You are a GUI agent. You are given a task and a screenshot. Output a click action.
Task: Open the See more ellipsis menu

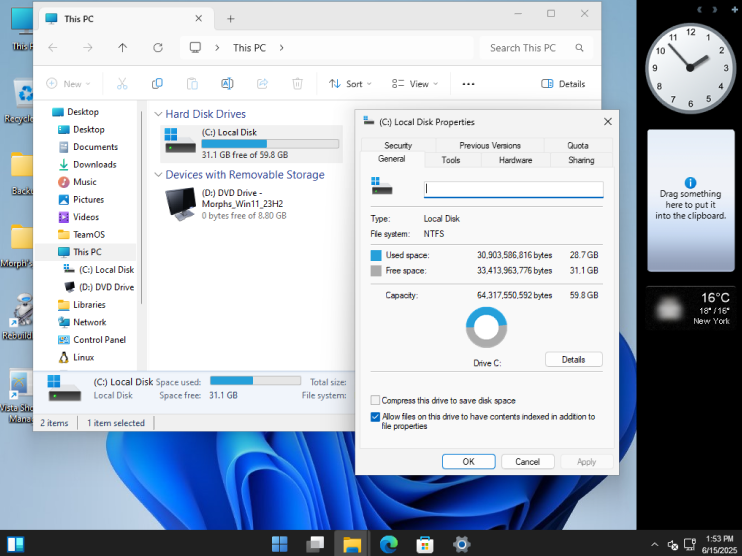click(x=468, y=84)
